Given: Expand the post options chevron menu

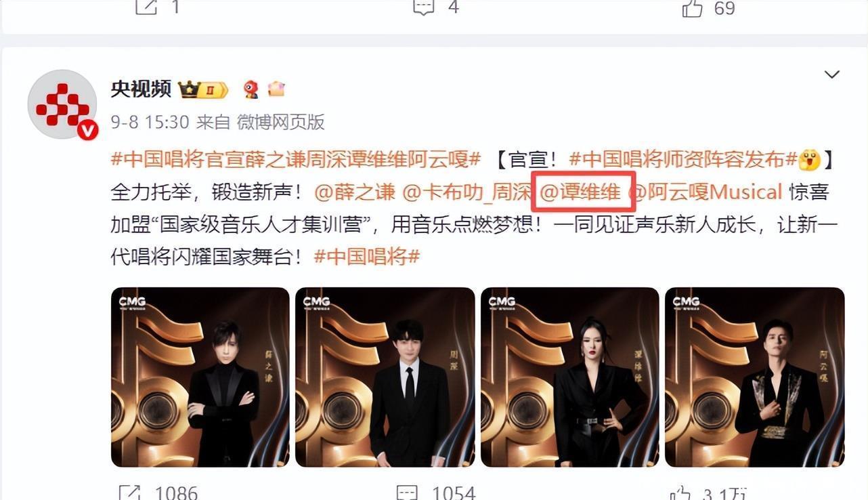Looking at the screenshot, I should point(831,75).
